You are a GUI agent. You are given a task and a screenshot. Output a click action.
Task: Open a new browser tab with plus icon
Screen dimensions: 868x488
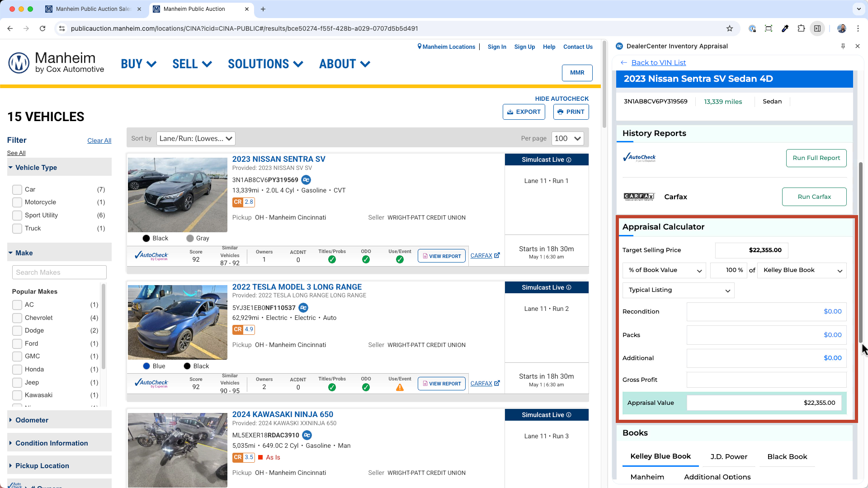pyautogui.click(x=263, y=9)
